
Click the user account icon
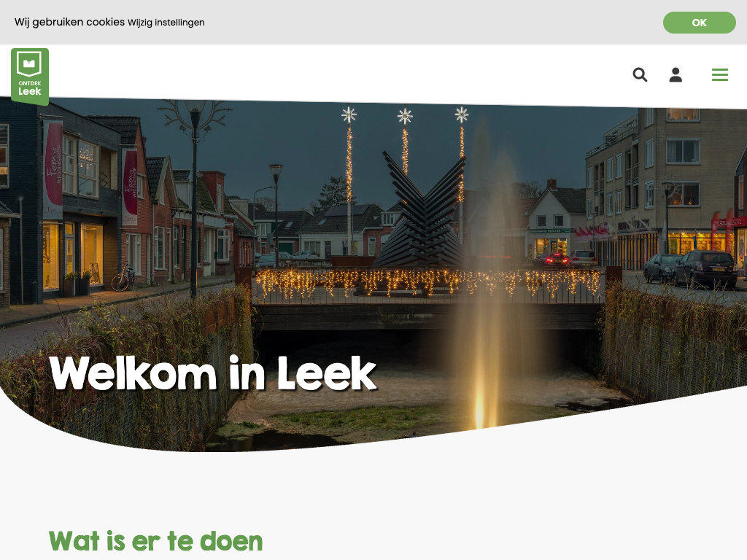click(676, 75)
